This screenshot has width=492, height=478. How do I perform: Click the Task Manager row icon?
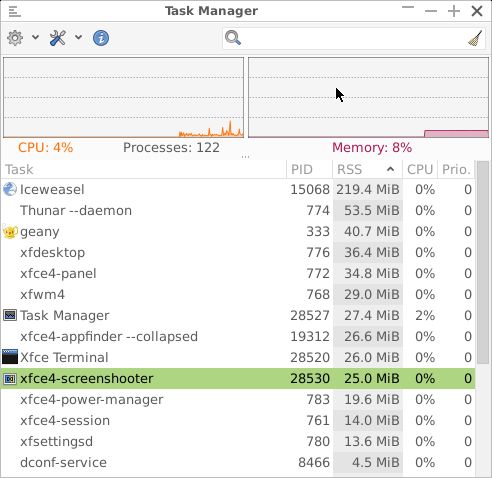10,315
